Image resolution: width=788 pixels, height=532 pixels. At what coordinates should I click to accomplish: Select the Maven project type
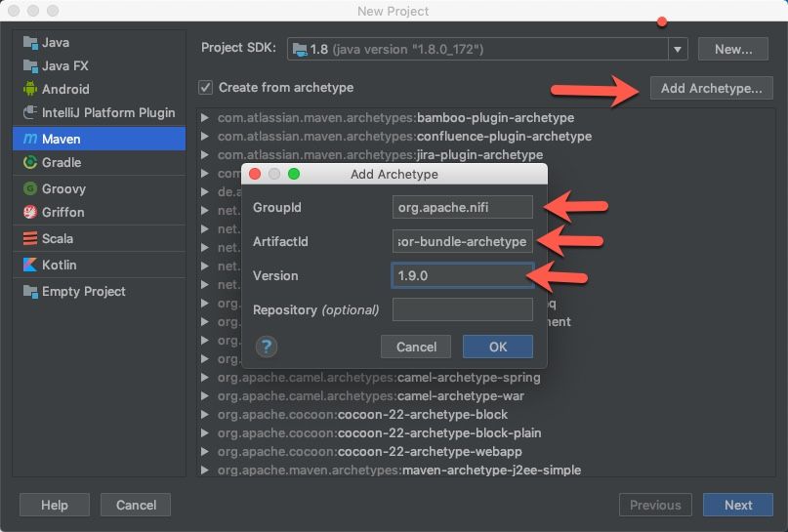[99, 139]
